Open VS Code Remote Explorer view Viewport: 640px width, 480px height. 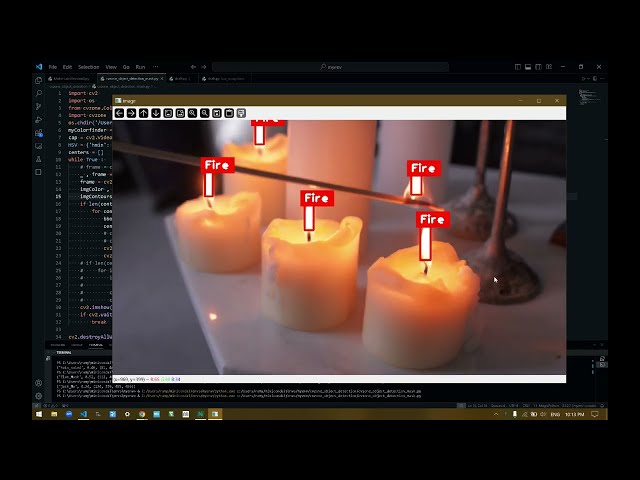(x=39, y=146)
